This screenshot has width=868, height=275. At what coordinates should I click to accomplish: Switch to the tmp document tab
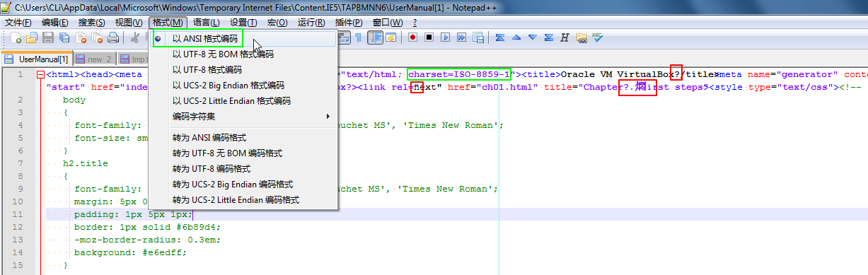(x=134, y=59)
